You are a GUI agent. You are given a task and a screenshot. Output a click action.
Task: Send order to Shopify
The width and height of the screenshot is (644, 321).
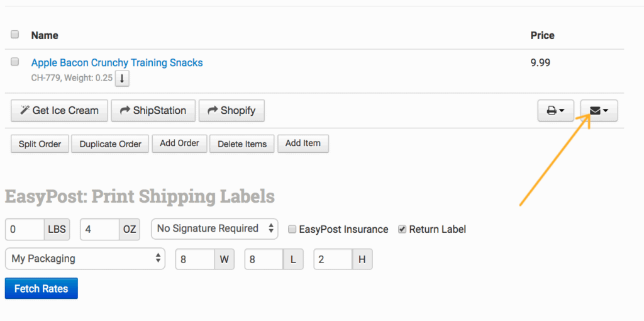[231, 111]
